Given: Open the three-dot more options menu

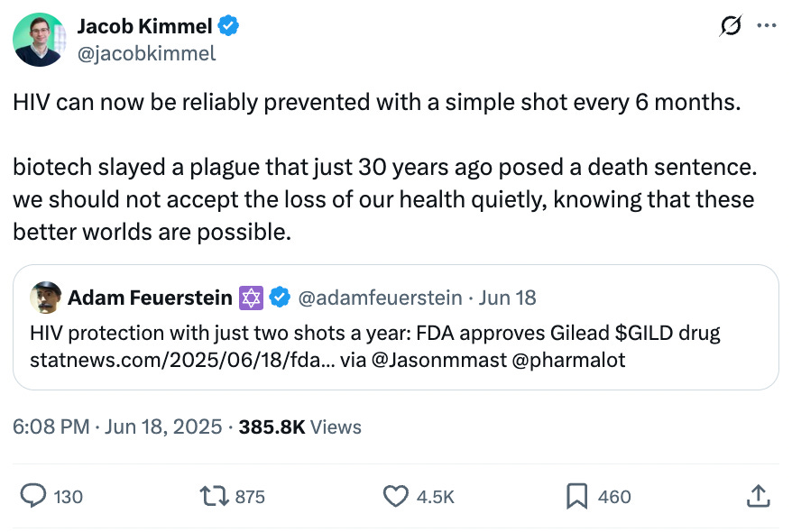Looking at the screenshot, I should click(767, 25).
